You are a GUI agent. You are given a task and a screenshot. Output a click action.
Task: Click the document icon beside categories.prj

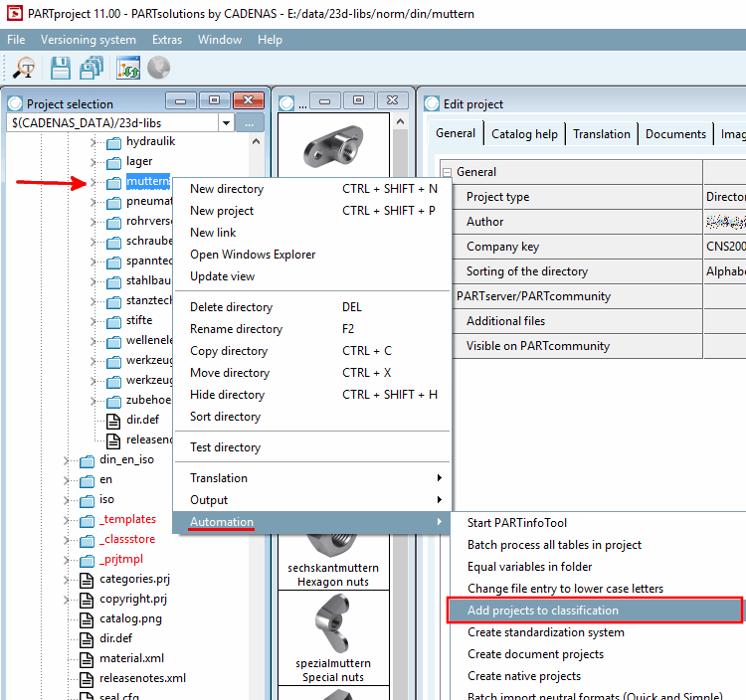tap(87, 579)
